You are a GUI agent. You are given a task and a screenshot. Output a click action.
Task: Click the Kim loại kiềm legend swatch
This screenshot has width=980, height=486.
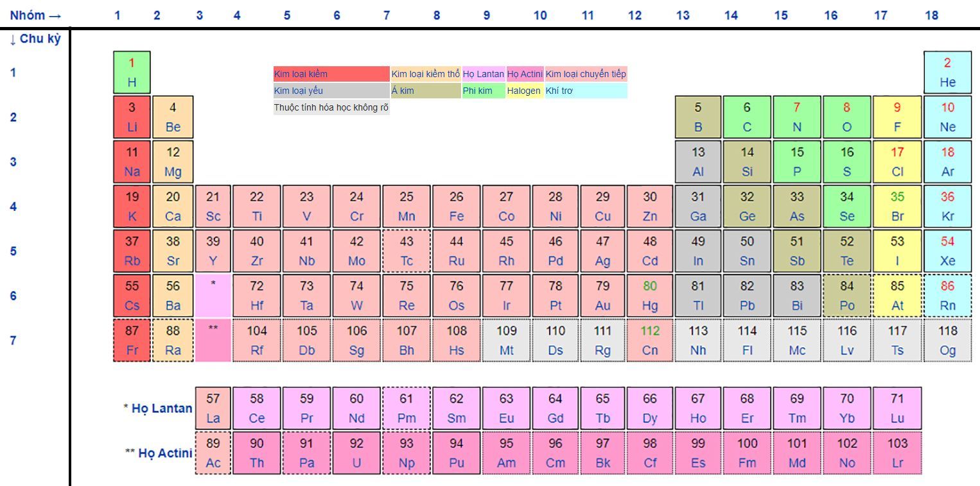[x=331, y=74]
